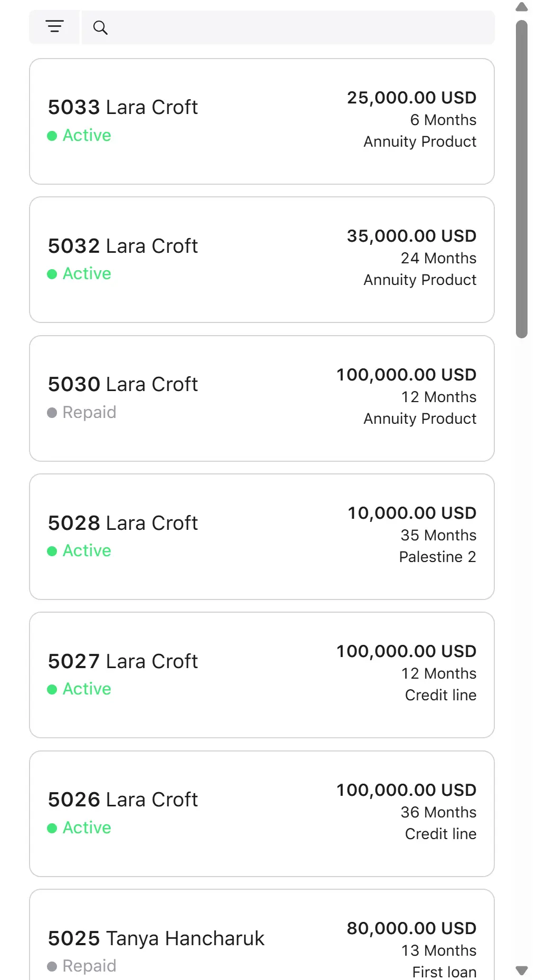Select the repaid loan 5030 card

[x=262, y=398]
